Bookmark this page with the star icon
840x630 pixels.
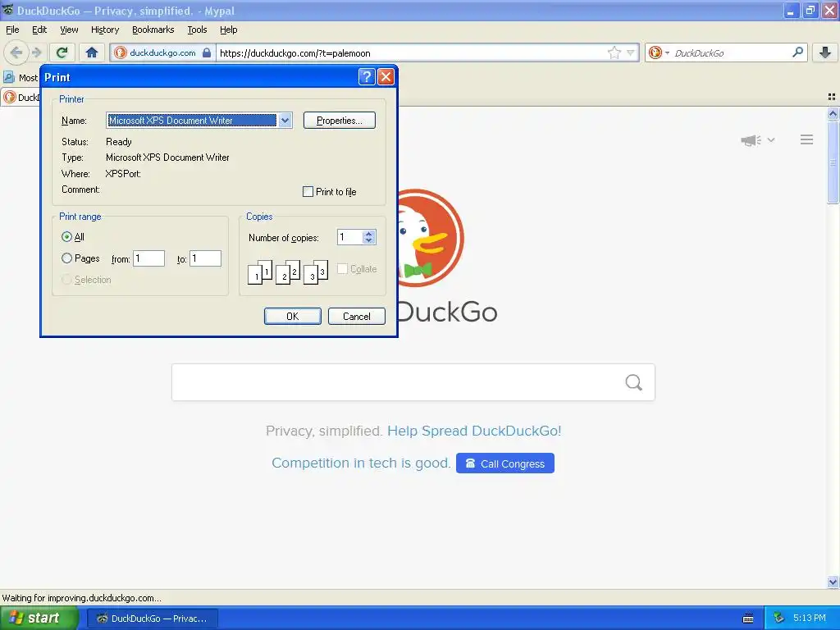(x=614, y=52)
